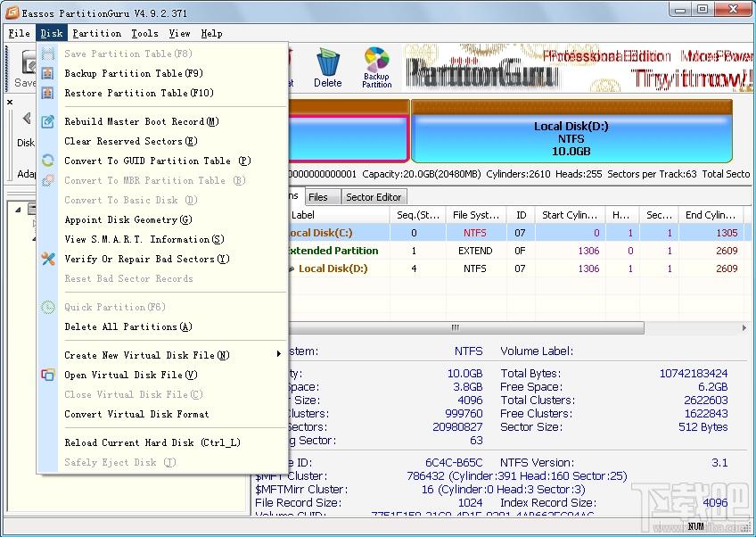Choose Backup Partition Table (F9)

pyautogui.click(x=162, y=73)
